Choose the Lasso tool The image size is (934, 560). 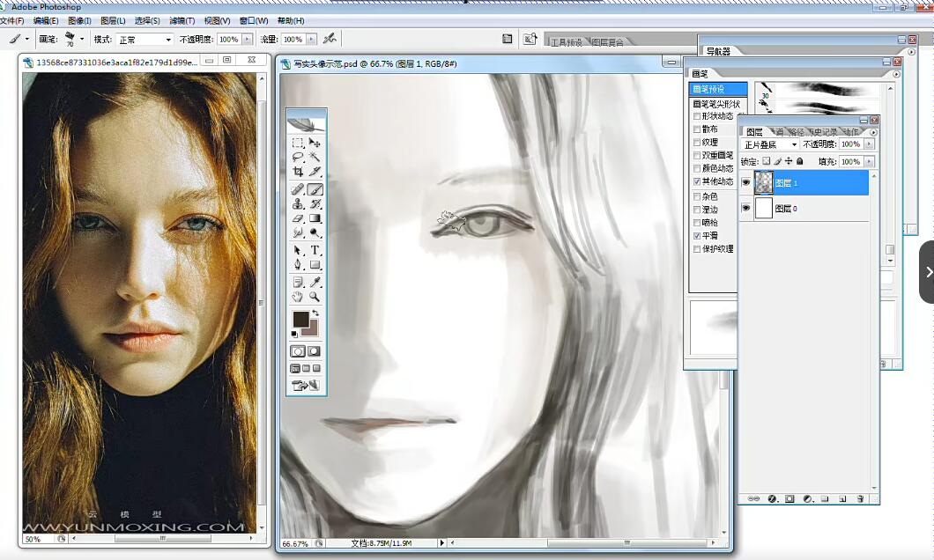(298, 157)
